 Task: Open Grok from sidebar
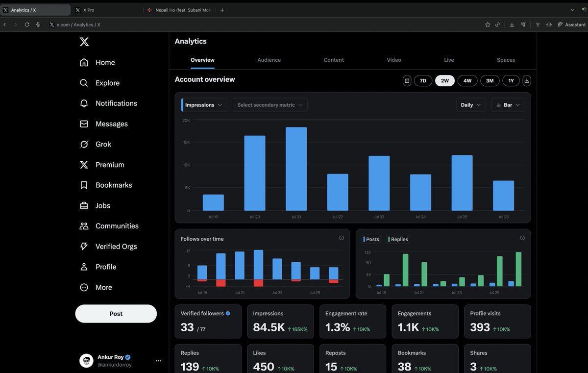pos(96,145)
